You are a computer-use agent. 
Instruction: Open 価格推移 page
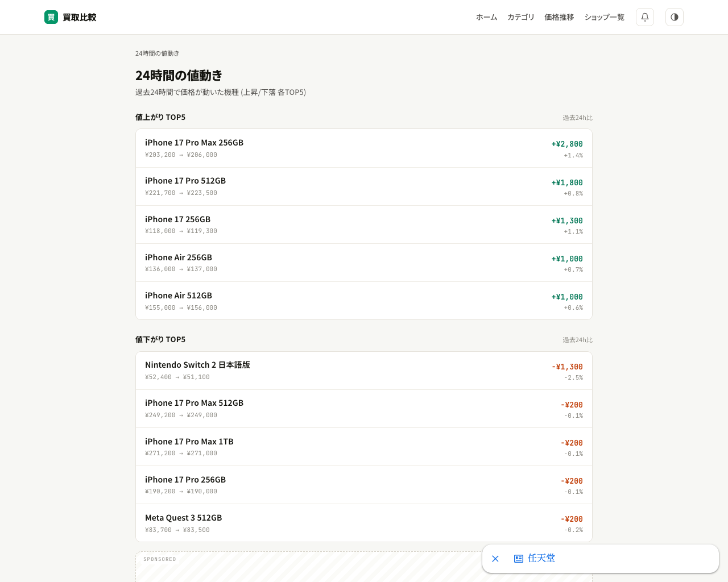pyautogui.click(x=559, y=17)
